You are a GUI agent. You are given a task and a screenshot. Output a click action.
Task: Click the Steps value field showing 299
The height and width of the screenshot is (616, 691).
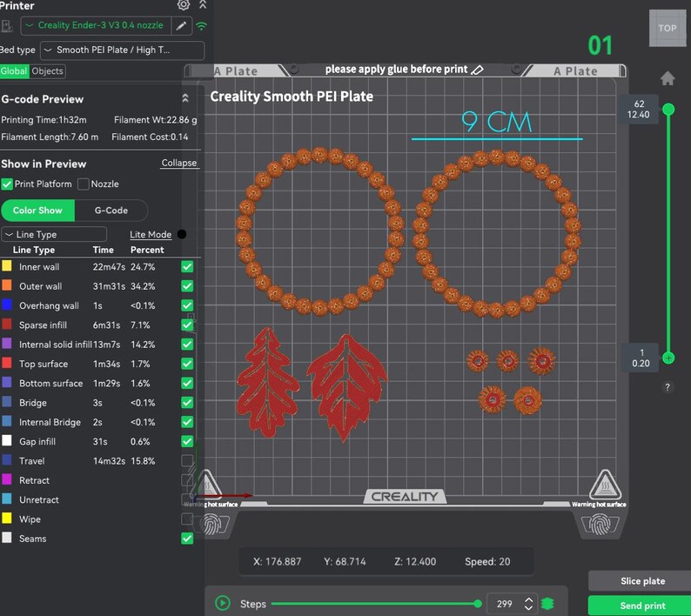click(x=505, y=604)
